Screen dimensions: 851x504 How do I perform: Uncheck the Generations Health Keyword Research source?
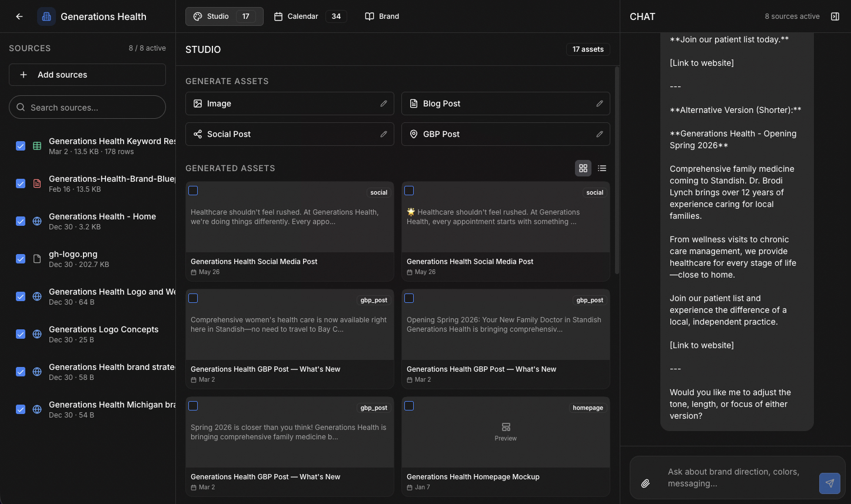tap(21, 146)
